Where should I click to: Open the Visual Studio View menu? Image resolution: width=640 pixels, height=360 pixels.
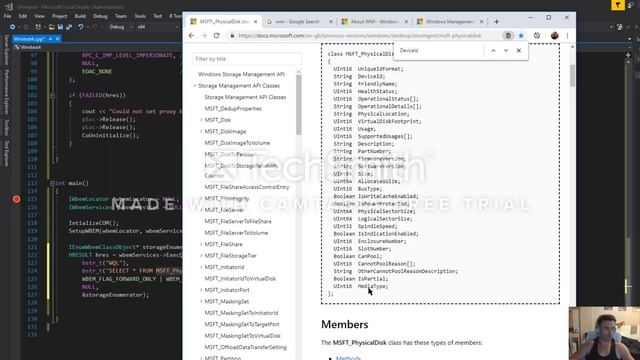[40, 16]
